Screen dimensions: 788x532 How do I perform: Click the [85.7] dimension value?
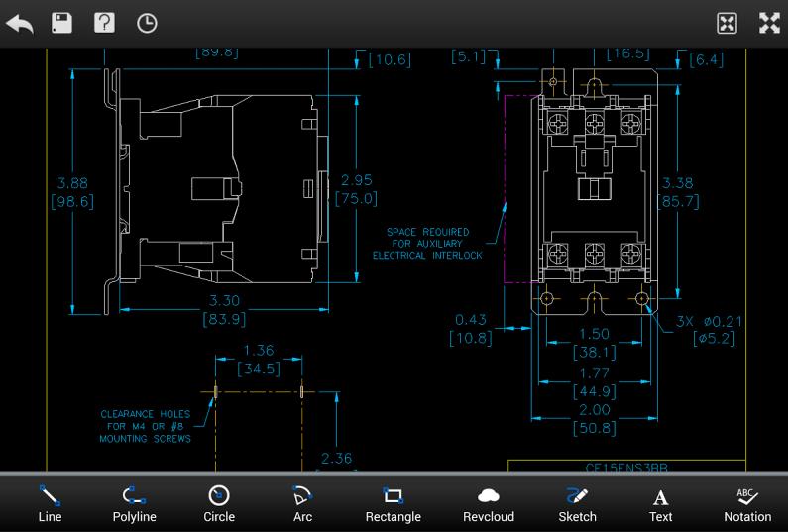coord(678,202)
